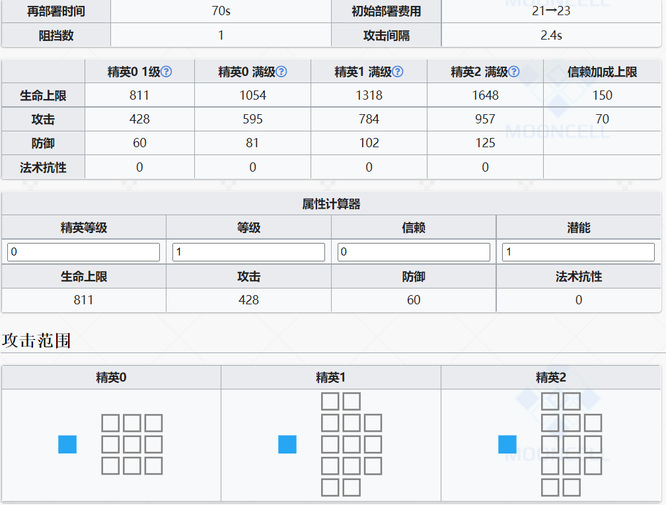Open help icon beside 精英1 满级
Screen dimensions: 666x505
tap(398, 72)
